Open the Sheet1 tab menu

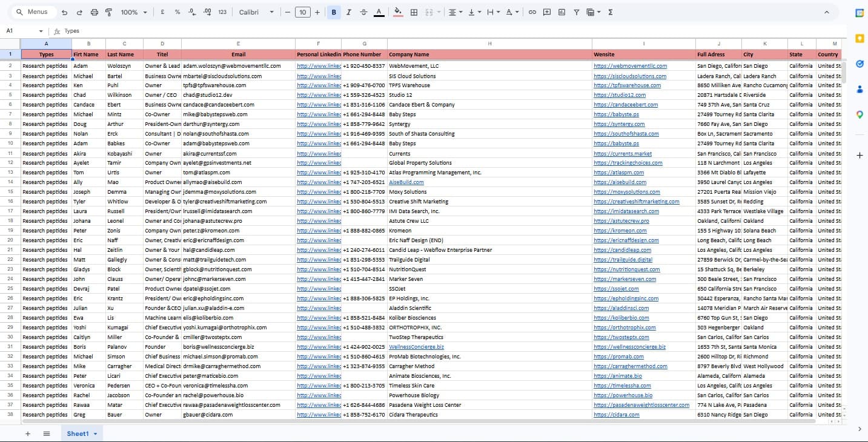94,434
